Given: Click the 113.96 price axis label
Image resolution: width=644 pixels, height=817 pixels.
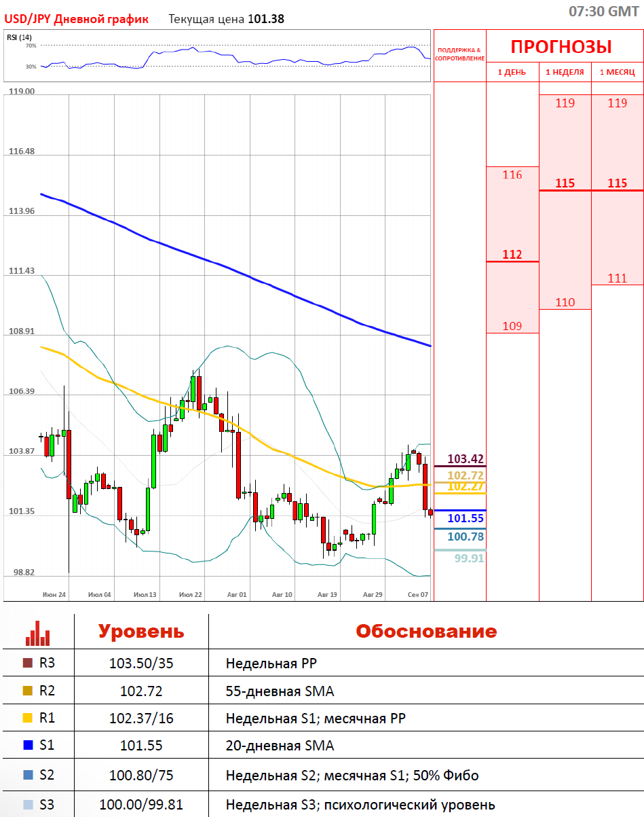Looking at the screenshot, I should pos(21,211).
